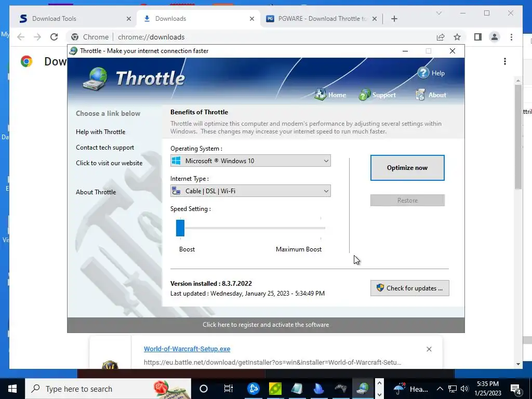Open the notifications action center
Screen dimensions: 532x399
point(516,389)
